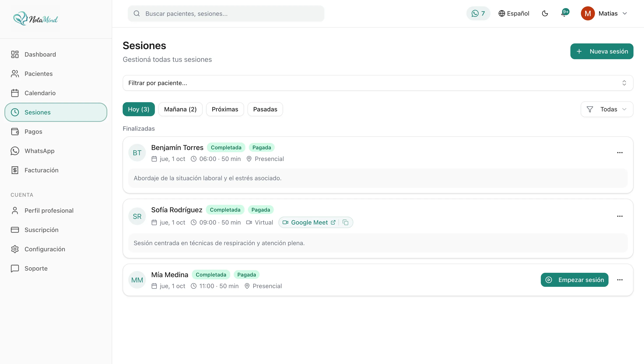The width and height of the screenshot is (644, 364).
Task: Open the Dashboard sidebar item
Action: pos(56,54)
